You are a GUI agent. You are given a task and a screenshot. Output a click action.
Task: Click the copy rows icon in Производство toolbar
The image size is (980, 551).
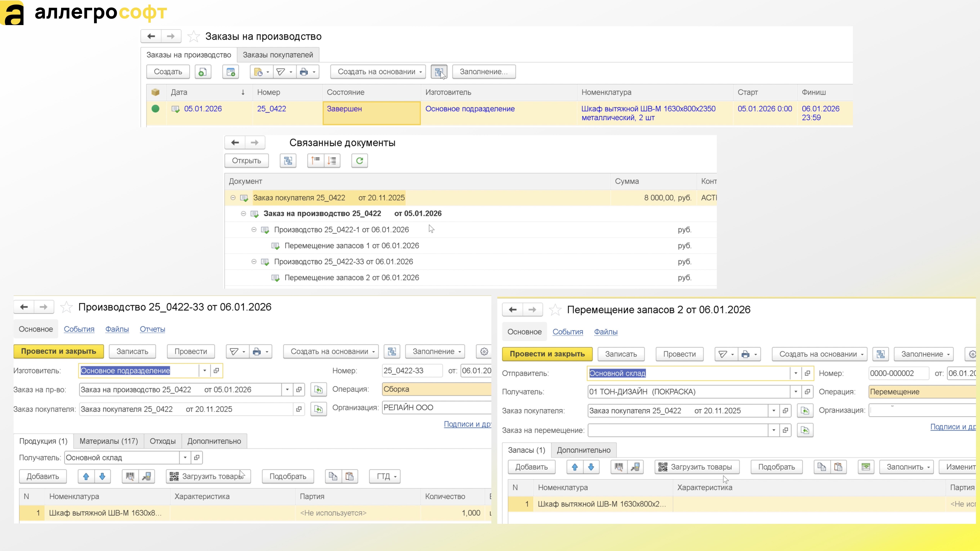pos(333,476)
